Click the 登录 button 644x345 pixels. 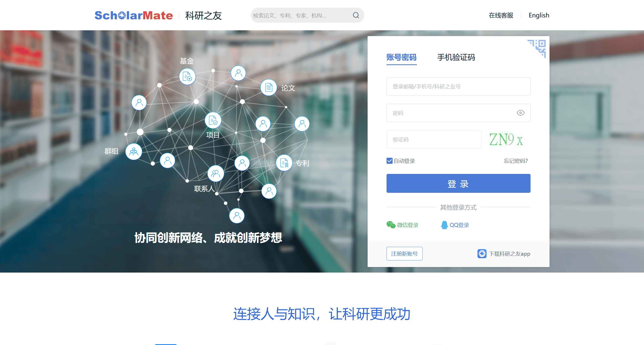click(x=458, y=183)
